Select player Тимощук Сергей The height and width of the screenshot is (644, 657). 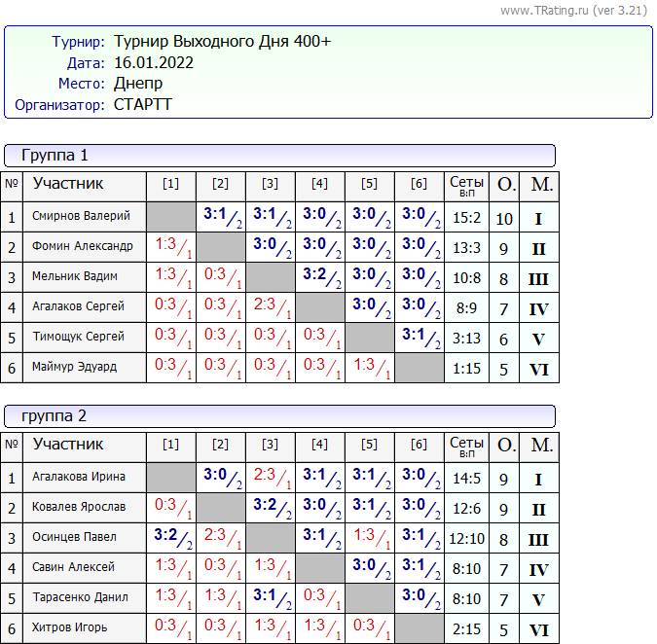tap(78, 338)
